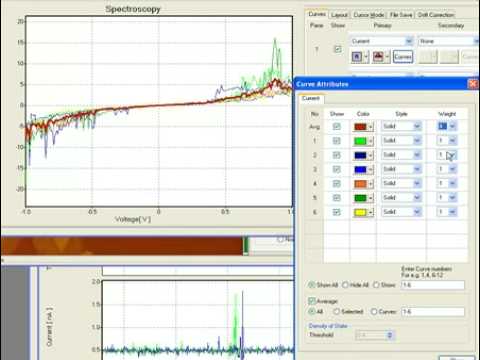
Task: Switch to the Curves tab
Action: pyautogui.click(x=317, y=14)
